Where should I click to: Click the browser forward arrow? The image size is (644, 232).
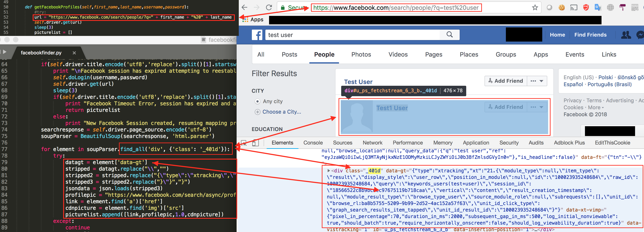256,7
